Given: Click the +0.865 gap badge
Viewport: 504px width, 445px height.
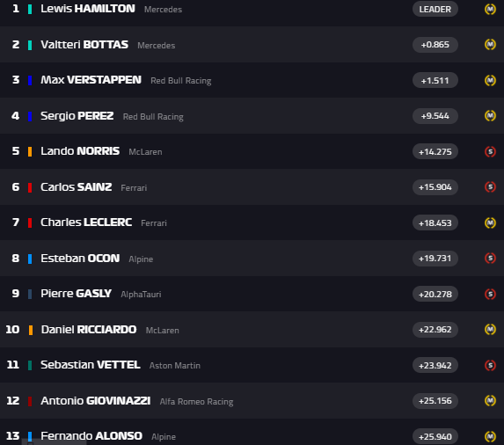Looking at the screenshot, I should pyautogui.click(x=435, y=44).
